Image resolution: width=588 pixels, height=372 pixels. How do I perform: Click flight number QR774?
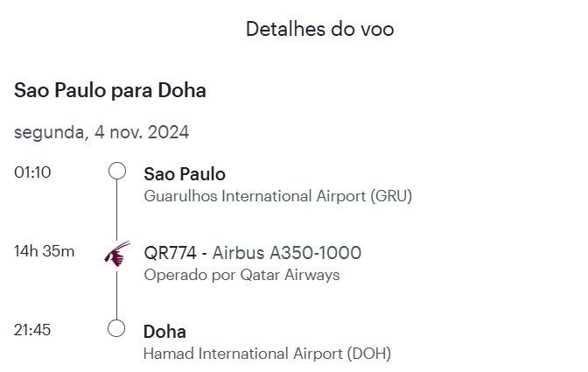(171, 253)
